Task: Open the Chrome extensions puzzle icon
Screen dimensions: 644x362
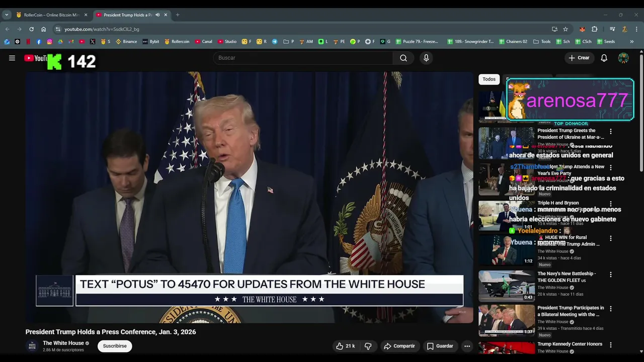Action: click(x=594, y=29)
